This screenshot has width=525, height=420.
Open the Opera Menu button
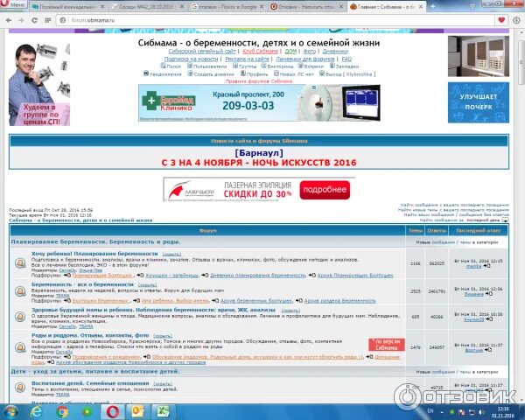(x=13, y=5)
